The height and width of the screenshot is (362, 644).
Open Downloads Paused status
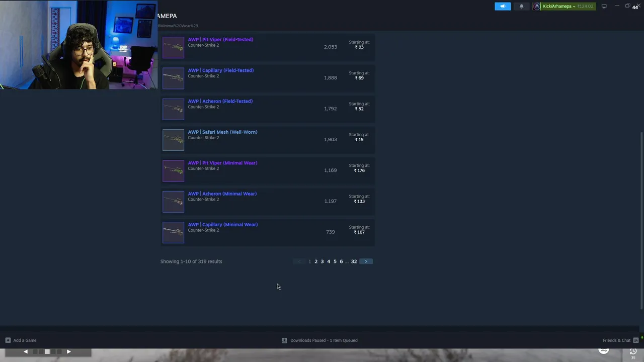pos(324,340)
